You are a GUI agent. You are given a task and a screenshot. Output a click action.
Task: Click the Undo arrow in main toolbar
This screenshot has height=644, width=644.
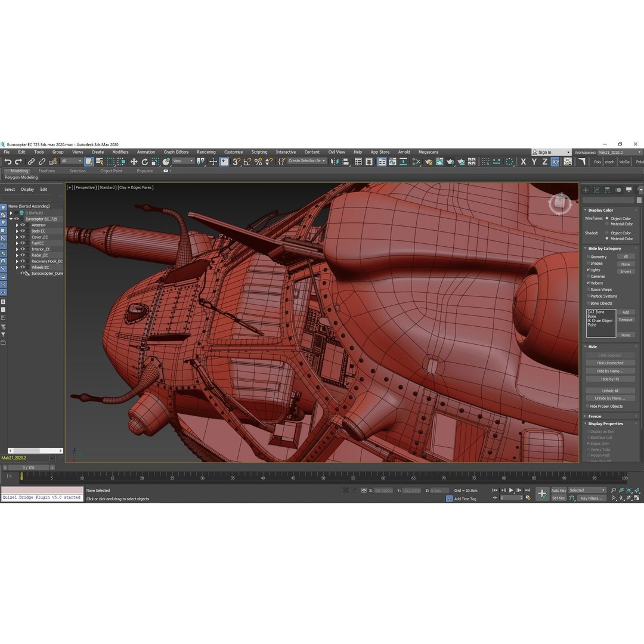coord(8,162)
